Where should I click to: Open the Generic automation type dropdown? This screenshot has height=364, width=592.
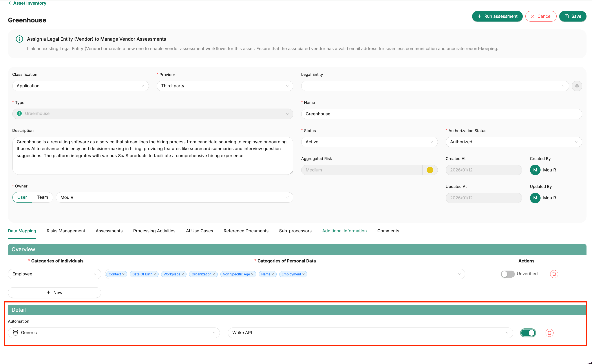[114, 333]
